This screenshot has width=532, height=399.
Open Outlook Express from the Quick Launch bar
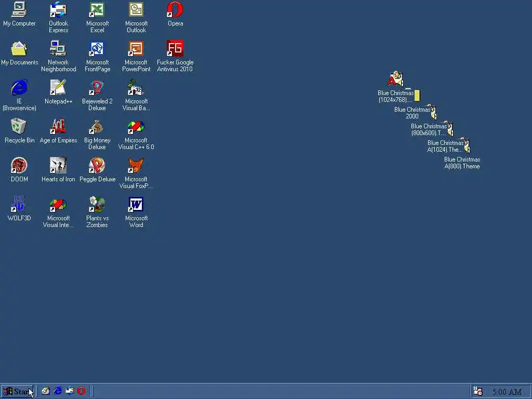pyautogui.click(x=70, y=391)
